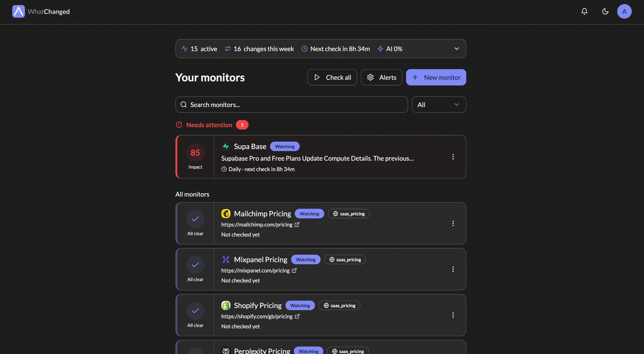Click the Mailchimp monkey icon
Screen dimensions: 644x354
[226, 213]
